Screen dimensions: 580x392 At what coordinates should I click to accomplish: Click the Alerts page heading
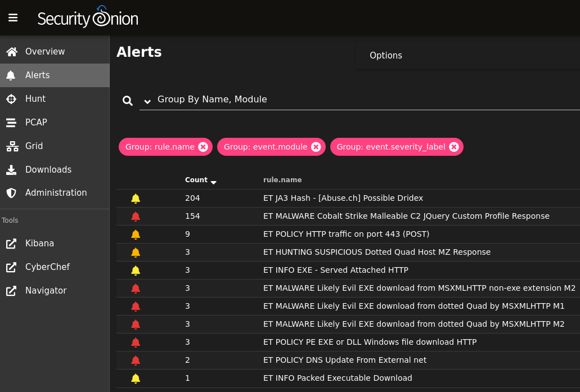click(139, 52)
